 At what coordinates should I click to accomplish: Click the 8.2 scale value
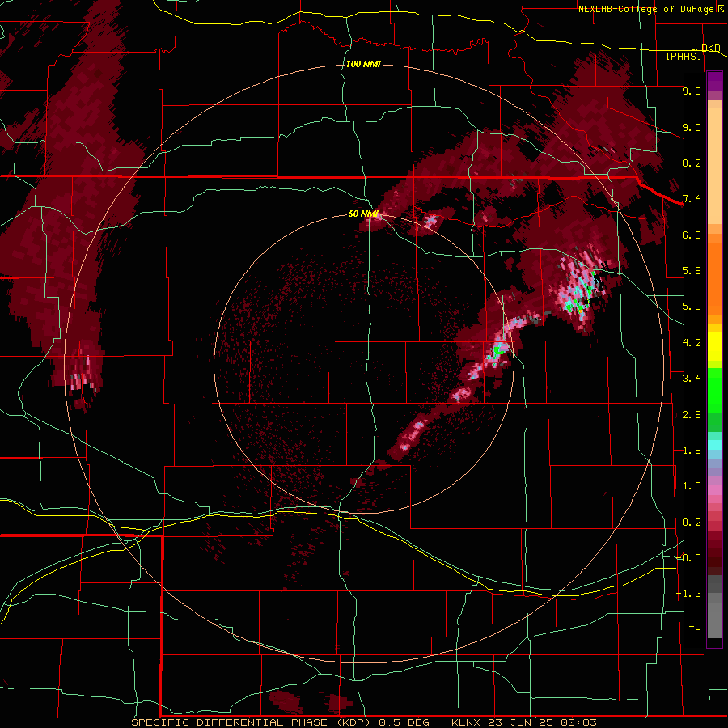click(692, 163)
